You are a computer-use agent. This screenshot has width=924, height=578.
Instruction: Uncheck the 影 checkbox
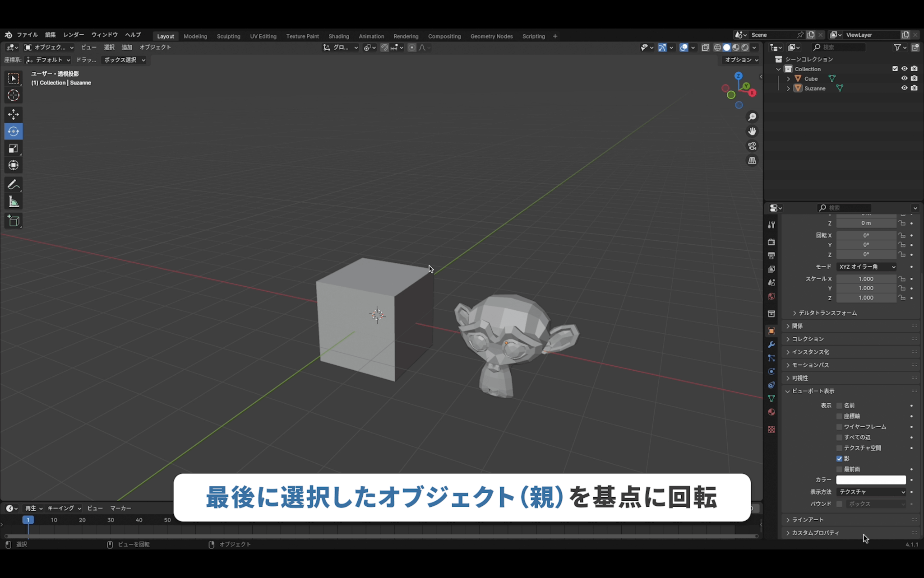point(840,458)
